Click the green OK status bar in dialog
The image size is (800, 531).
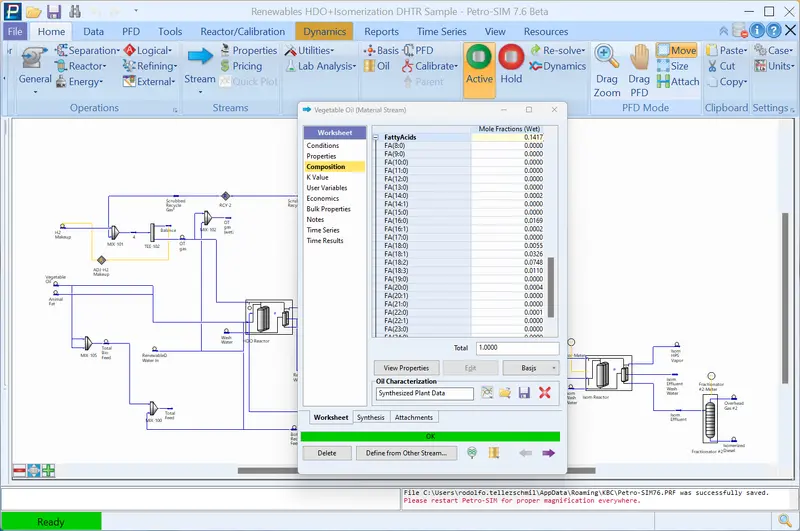[430, 437]
